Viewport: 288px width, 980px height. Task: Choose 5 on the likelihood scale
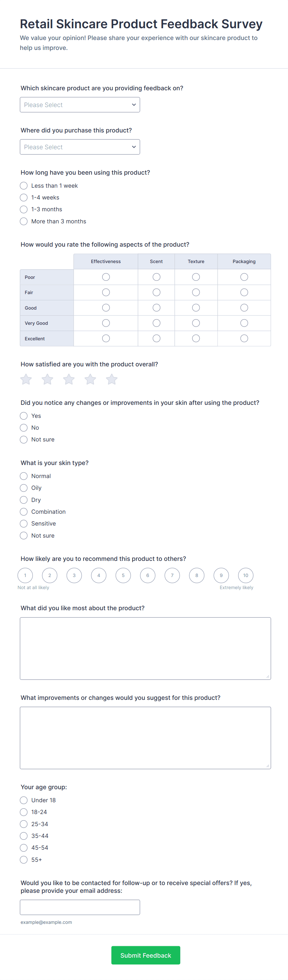pos(123,575)
